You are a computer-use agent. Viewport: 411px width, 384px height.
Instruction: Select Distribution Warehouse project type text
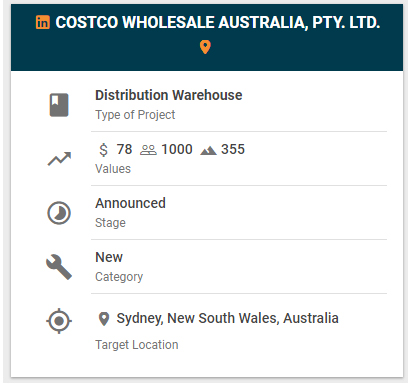(169, 95)
